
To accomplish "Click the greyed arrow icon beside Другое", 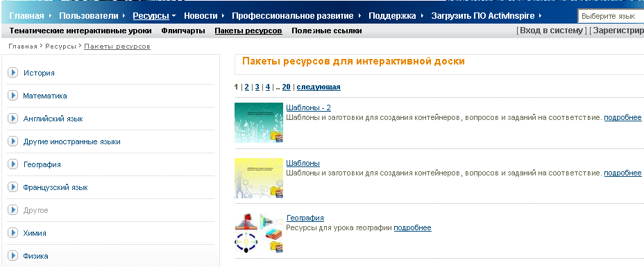I will tap(12, 210).
